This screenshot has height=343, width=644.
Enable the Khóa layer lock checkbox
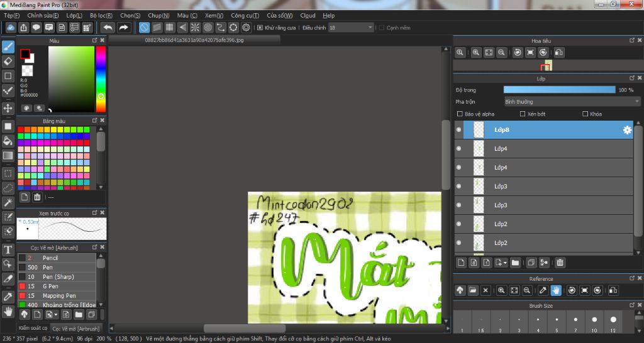[586, 114]
